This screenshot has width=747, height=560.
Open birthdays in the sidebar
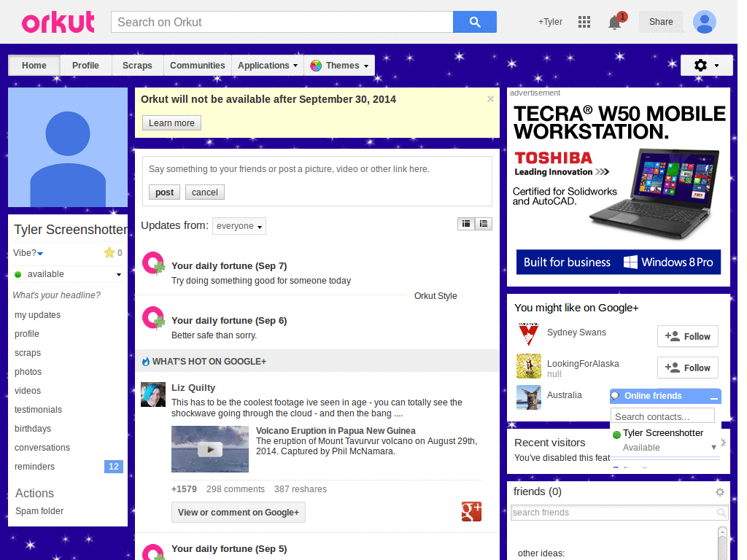33,429
